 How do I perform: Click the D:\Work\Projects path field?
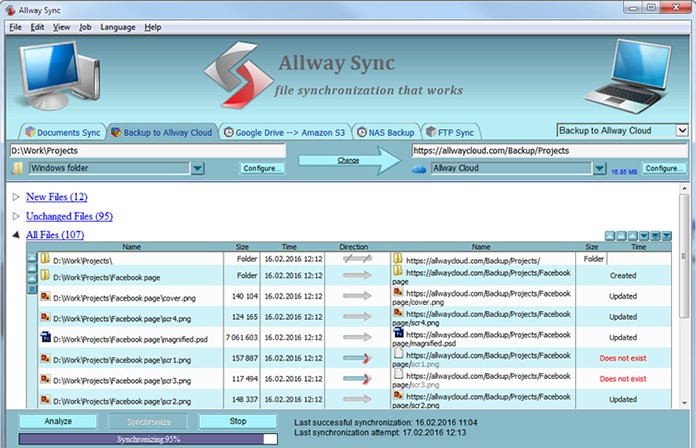(x=147, y=151)
